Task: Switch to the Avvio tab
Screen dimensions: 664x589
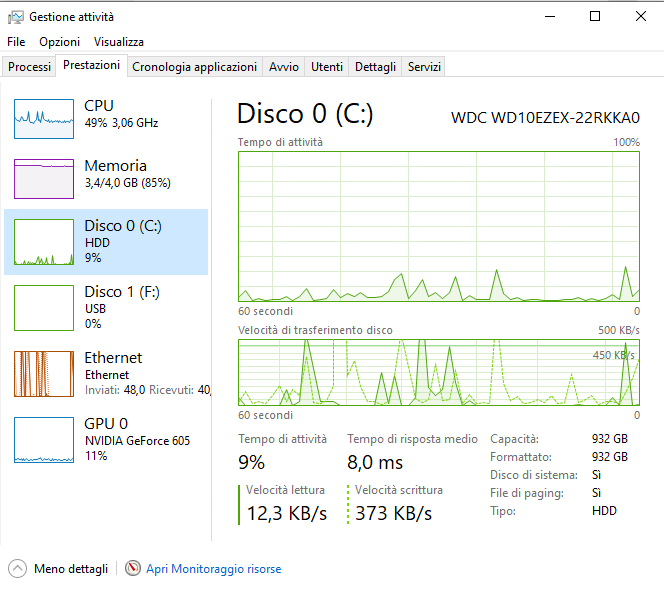Action: point(284,67)
